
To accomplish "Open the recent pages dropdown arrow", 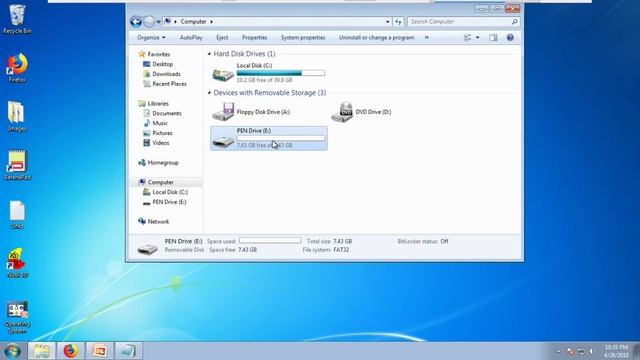I will (158, 22).
